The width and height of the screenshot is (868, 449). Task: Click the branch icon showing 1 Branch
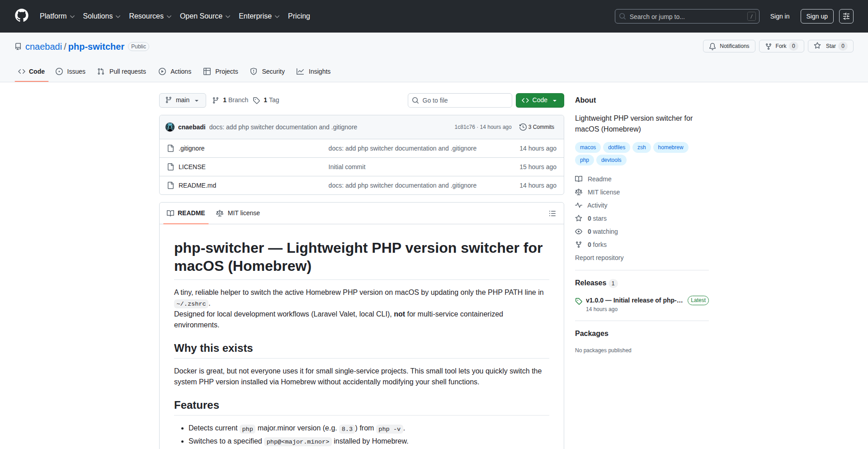[215, 100]
